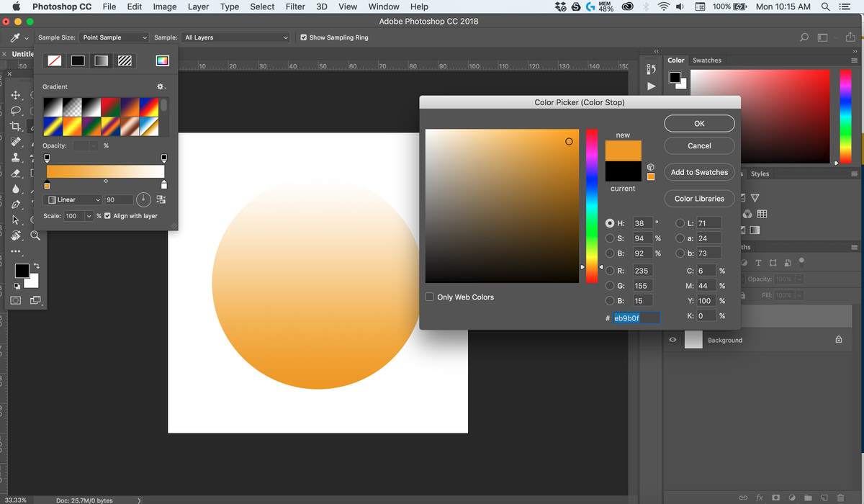864x504 pixels.
Task: Switch to the Styles tab
Action: pyautogui.click(x=760, y=174)
